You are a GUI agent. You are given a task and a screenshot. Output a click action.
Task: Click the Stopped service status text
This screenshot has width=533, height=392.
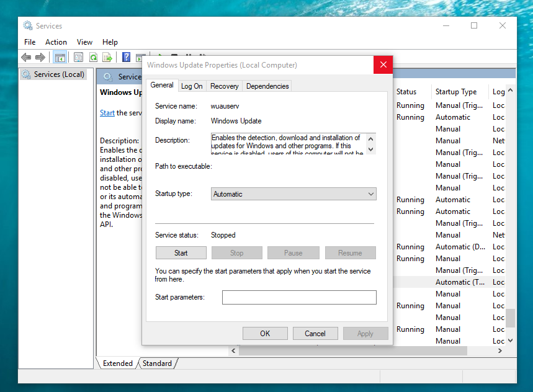click(x=223, y=235)
